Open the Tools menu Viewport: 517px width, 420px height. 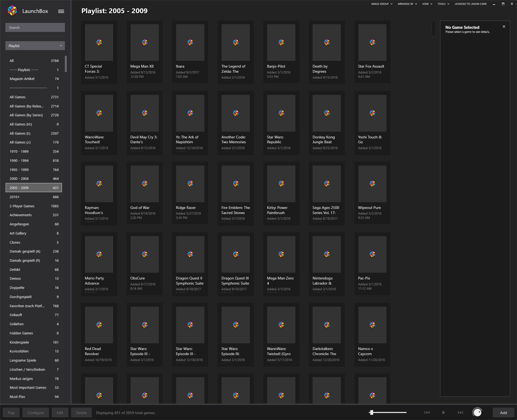[443, 4]
